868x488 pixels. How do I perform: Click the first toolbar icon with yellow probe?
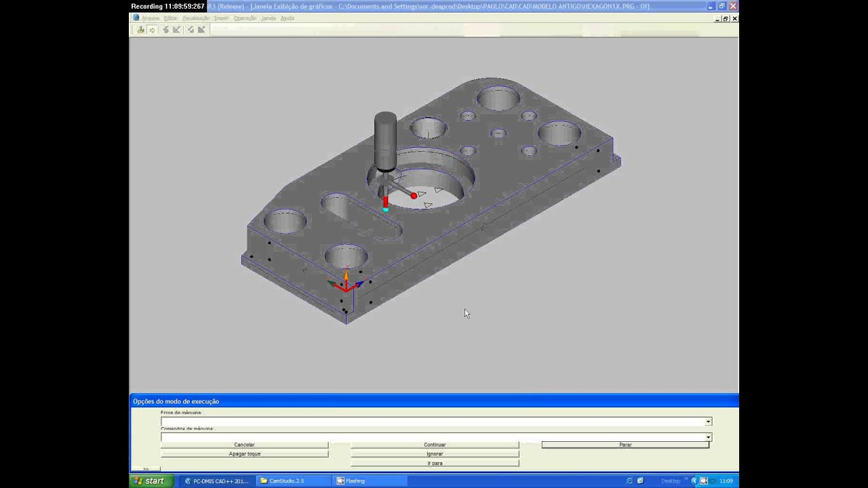(x=140, y=30)
